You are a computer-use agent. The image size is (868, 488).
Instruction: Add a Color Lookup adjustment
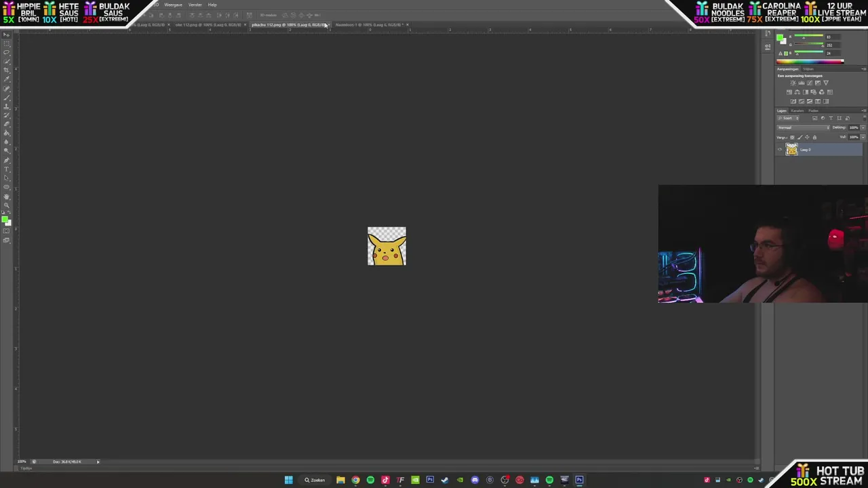(x=830, y=92)
